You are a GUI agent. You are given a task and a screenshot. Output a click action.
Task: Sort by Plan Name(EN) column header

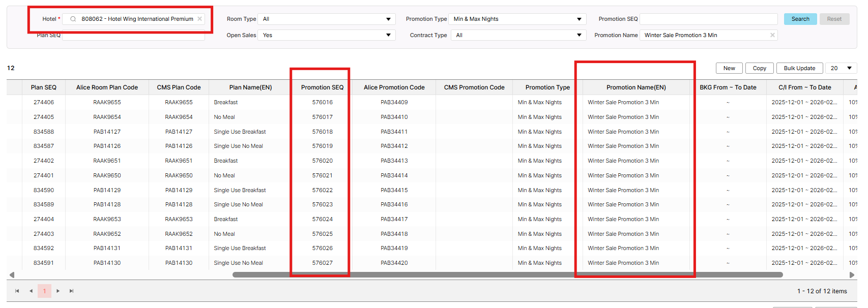coord(250,87)
